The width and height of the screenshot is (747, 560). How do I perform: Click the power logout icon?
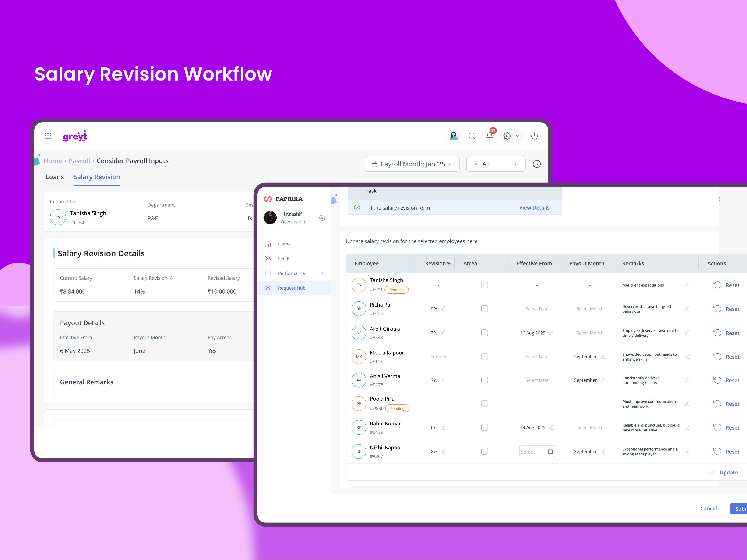coord(534,136)
